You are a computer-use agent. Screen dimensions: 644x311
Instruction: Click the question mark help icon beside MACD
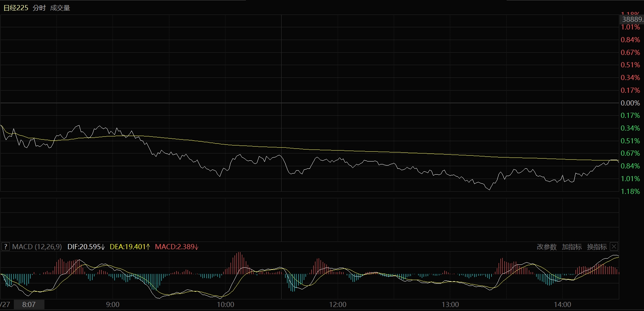5,247
